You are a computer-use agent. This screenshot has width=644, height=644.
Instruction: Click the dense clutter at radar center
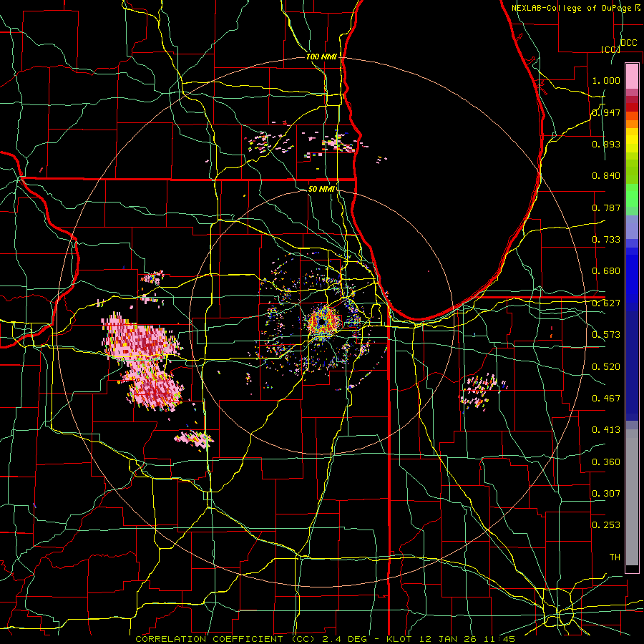324,321
